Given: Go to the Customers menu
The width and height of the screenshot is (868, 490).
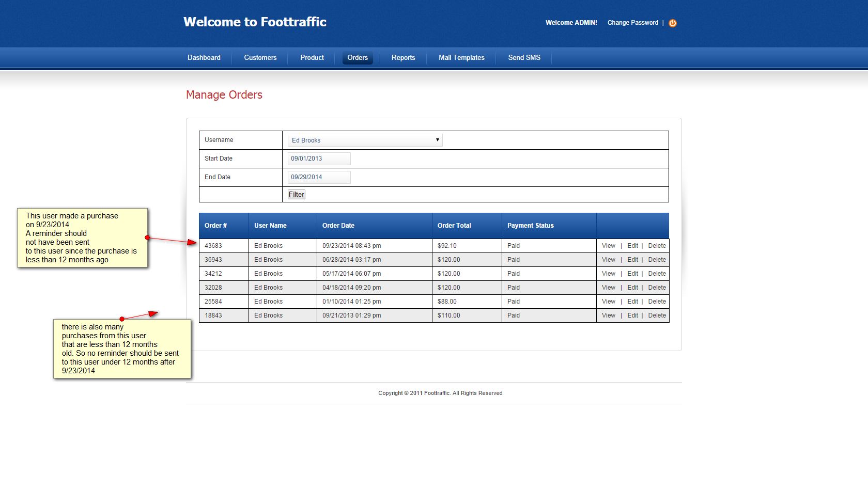Looking at the screenshot, I should pyautogui.click(x=260, y=57).
